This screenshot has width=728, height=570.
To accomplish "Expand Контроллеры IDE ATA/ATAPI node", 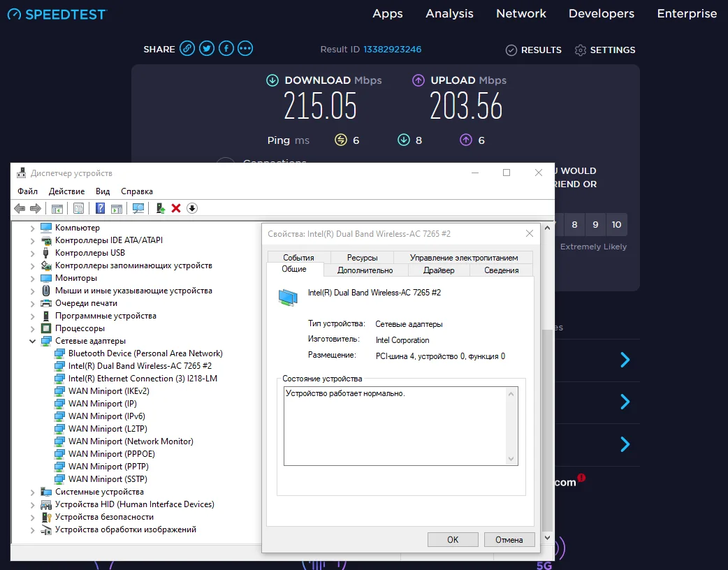I will pyautogui.click(x=33, y=240).
